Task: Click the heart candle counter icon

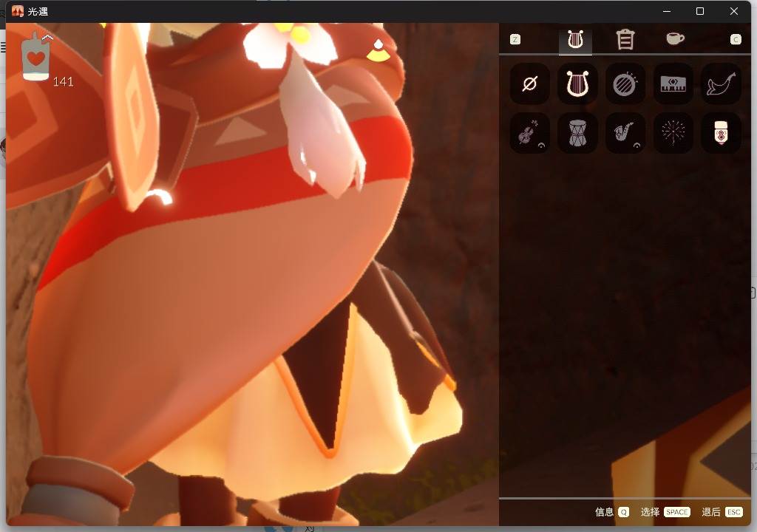Action: (35, 58)
